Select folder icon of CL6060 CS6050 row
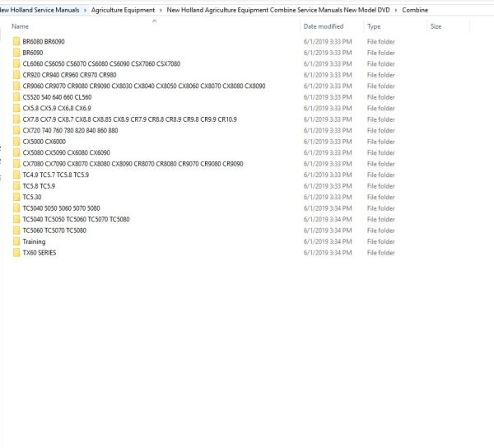494x448 pixels. (x=16, y=64)
